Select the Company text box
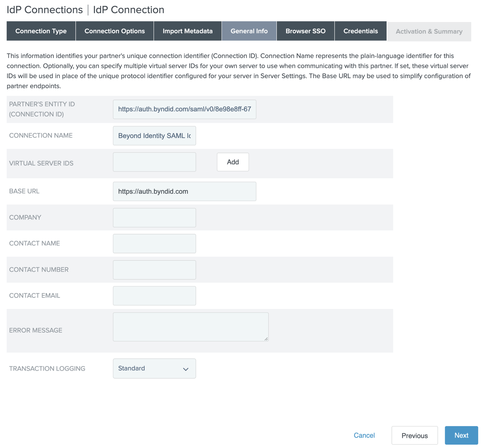This screenshot has width=483, height=448. [154, 218]
